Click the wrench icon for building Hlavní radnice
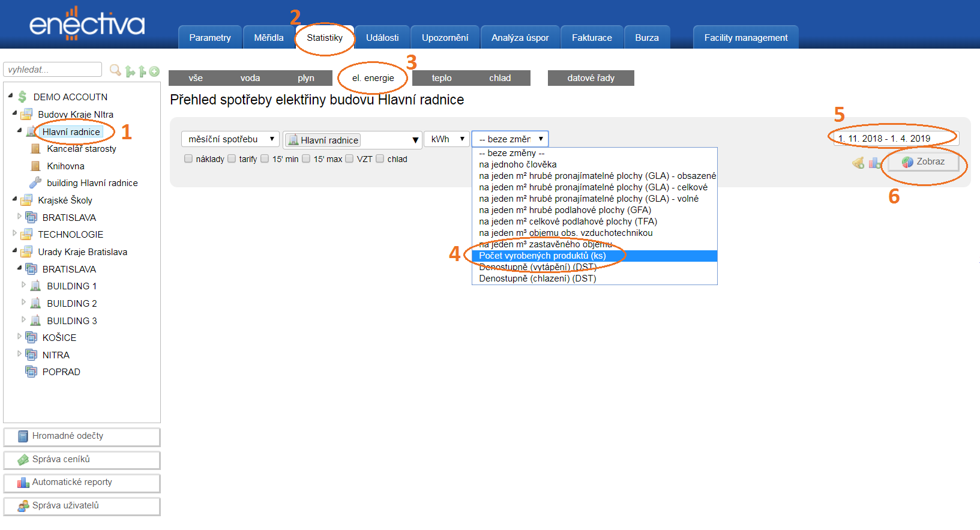The image size is (980, 530). point(35,183)
